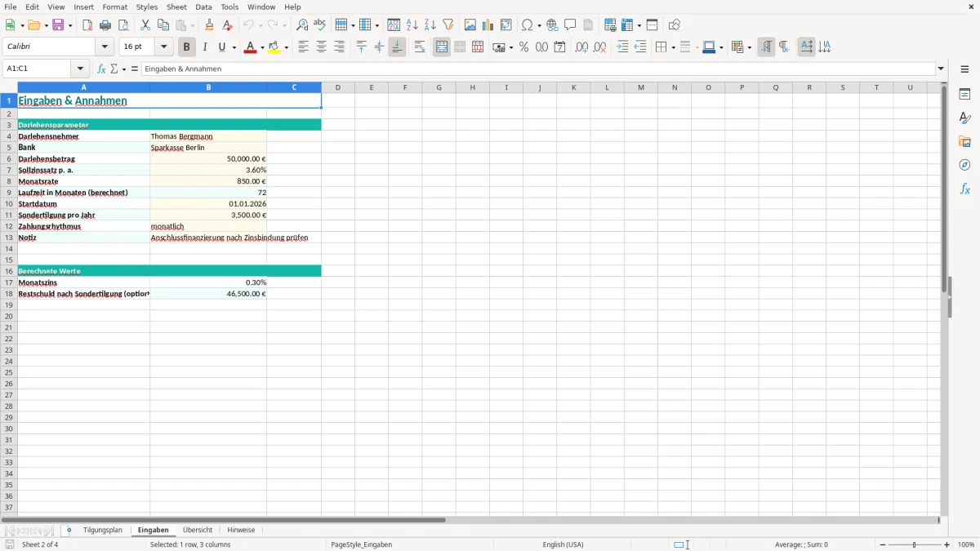Format as percent icon

pyautogui.click(x=523, y=47)
